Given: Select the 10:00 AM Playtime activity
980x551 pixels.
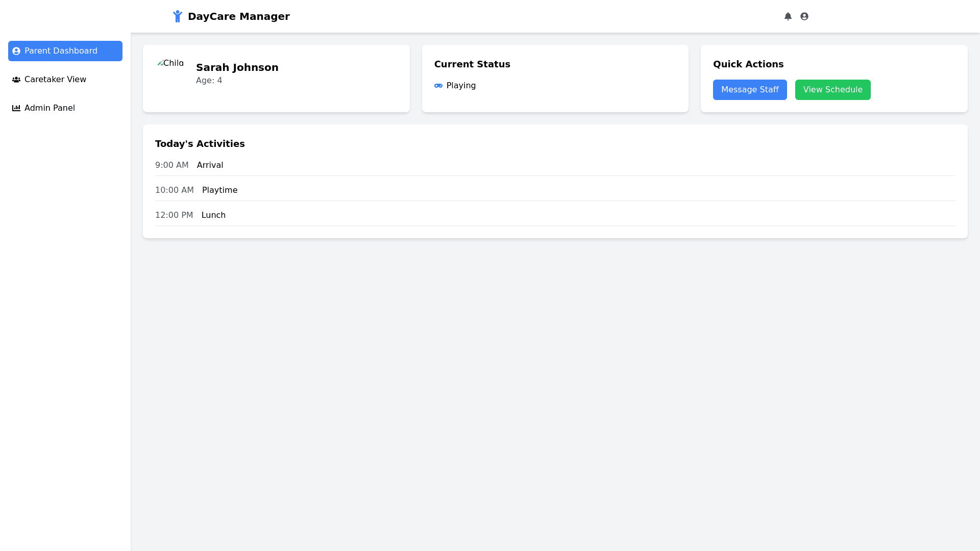Looking at the screenshot, I should pos(219,190).
